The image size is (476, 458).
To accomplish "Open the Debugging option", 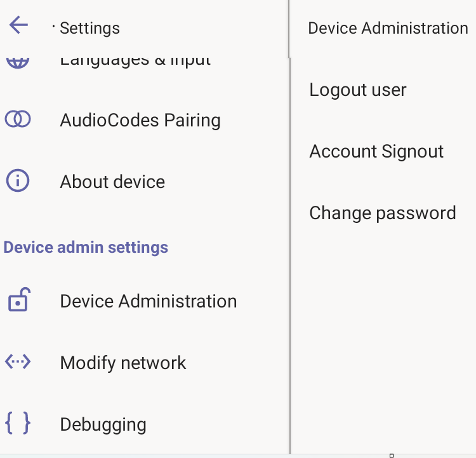I will click(x=145, y=424).
